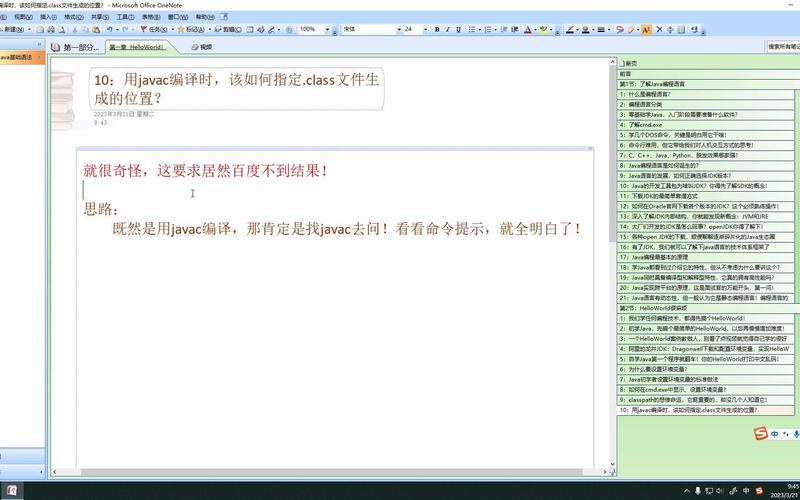Screen dimensions: 800x500
Task: Open the 共享 (Share) menu
Action: pos(99,17)
